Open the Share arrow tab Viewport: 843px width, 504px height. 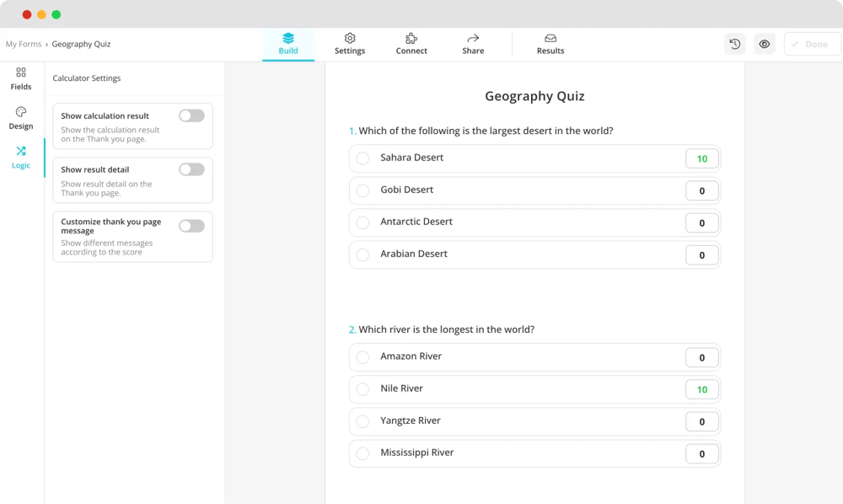(473, 44)
